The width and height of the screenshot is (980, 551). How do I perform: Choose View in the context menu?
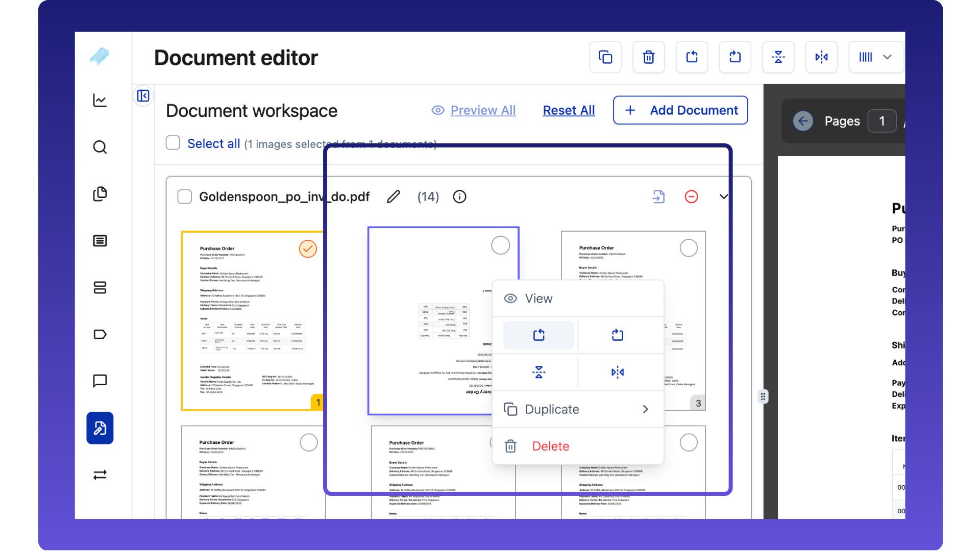coord(538,298)
